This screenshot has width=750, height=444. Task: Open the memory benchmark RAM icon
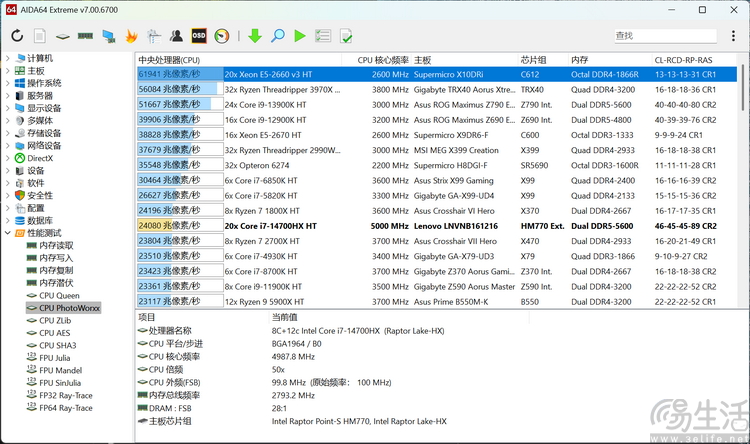tap(85, 36)
